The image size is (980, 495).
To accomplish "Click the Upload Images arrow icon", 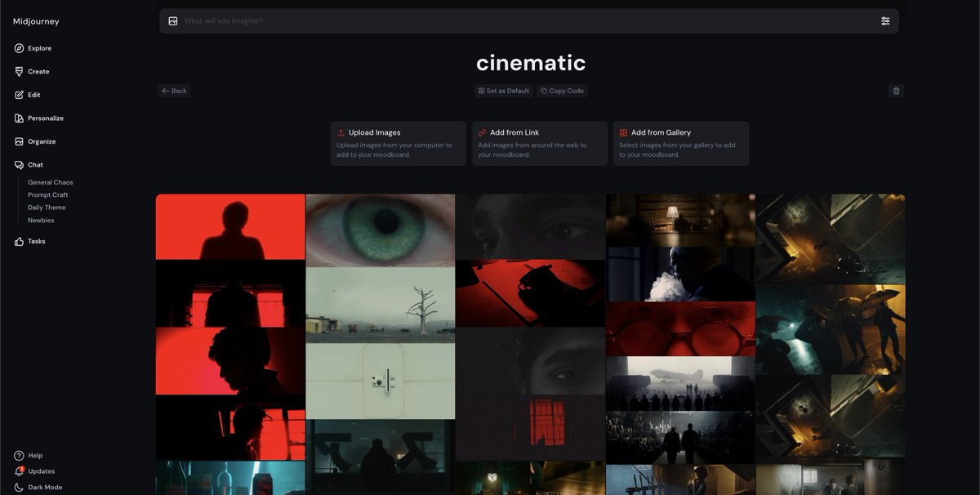I will pyautogui.click(x=341, y=132).
